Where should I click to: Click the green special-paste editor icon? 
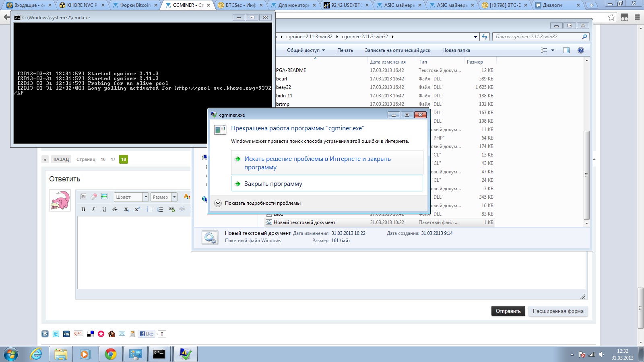pos(104,197)
